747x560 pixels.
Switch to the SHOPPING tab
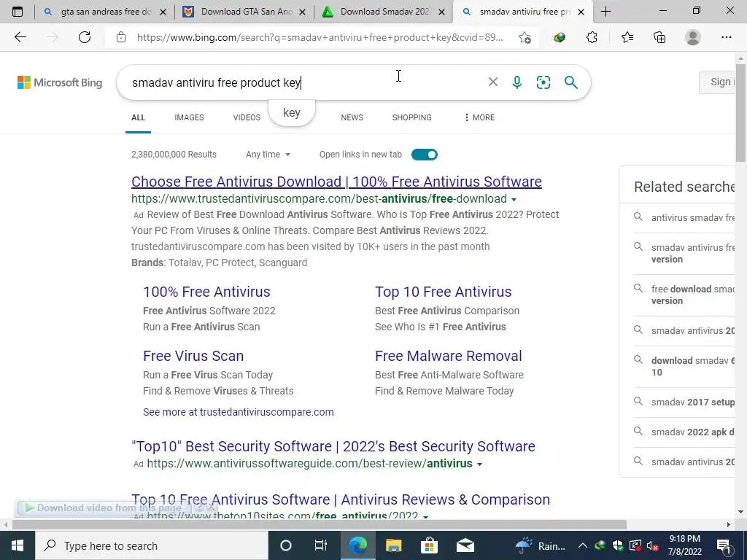(x=411, y=117)
